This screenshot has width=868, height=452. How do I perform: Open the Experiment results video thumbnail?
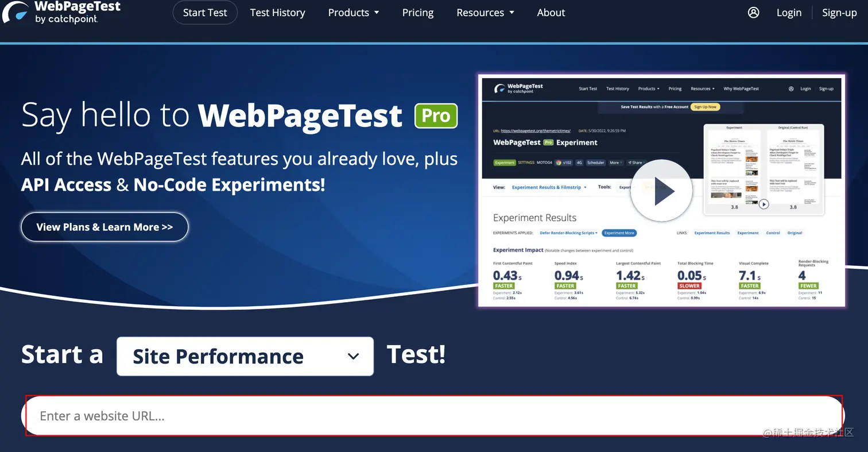764,169
